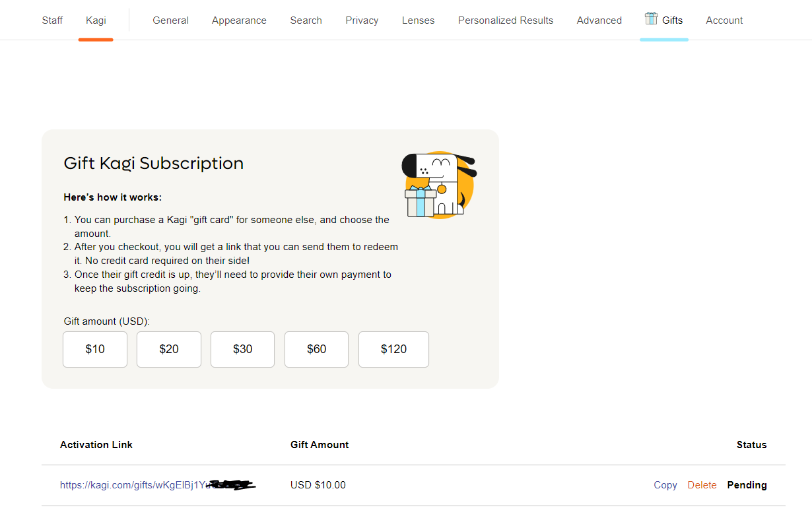Open Personalized Results tab
Screen dimensions: 812x528
point(506,20)
